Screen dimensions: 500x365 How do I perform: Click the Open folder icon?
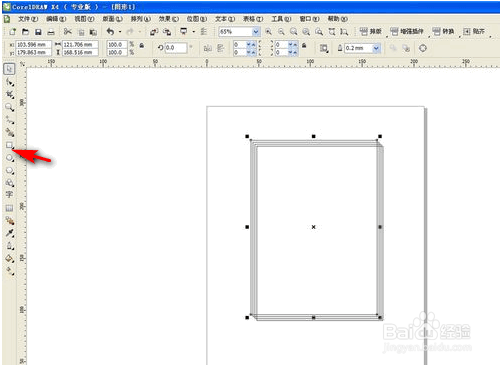click(25, 32)
